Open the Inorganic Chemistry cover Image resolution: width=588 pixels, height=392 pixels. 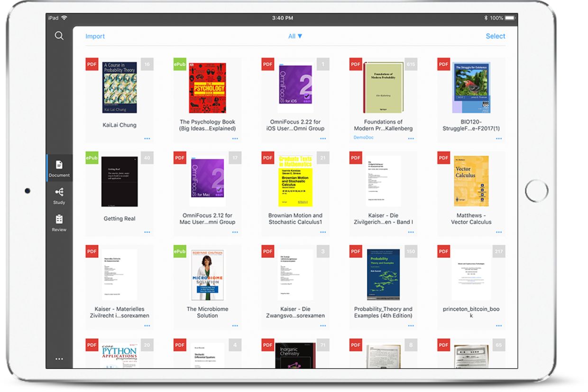point(295,355)
